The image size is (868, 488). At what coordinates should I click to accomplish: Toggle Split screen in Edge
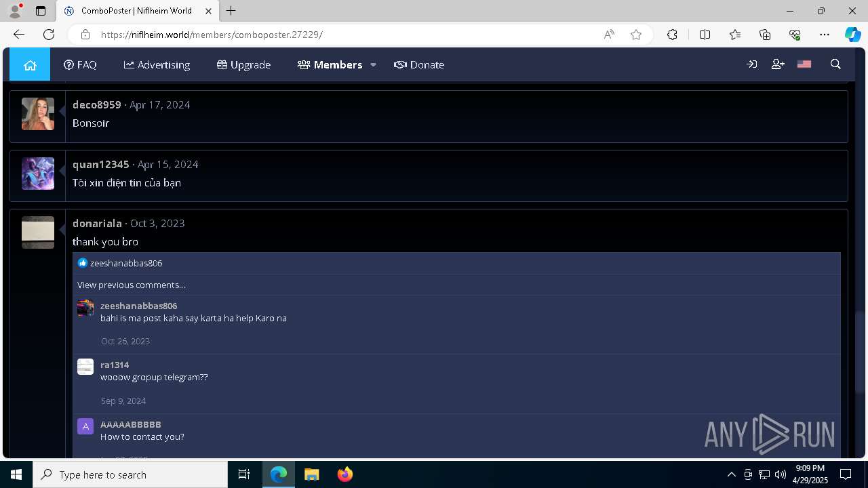click(705, 35)
